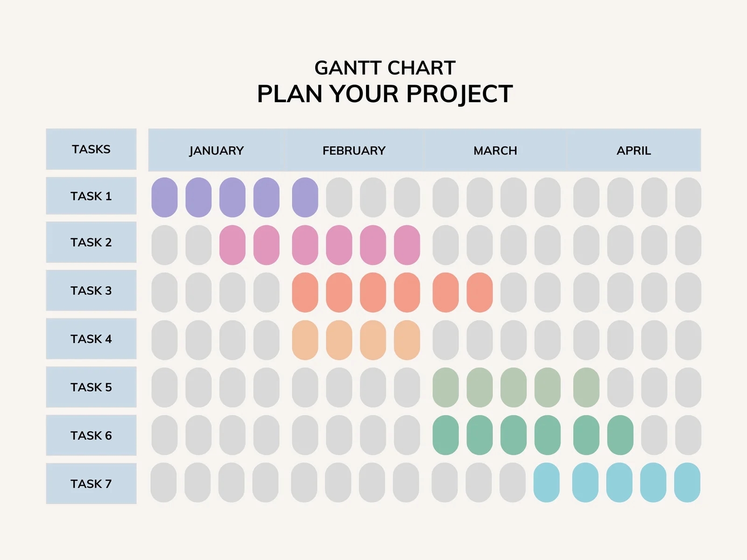Viewport: 747px width, 560px height.
Task: Choose the TASK 4 row label
Action: tap(91, 339)
